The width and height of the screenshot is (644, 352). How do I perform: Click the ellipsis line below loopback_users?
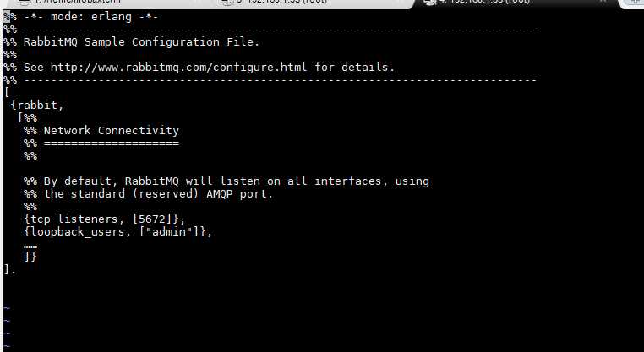[x=30, y=246]
